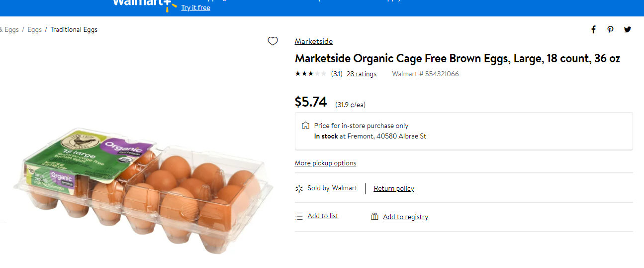Image resolution: width=644 pixels, height=268 pixels.
Task: View the 28 ratings link
Action: 362,74
